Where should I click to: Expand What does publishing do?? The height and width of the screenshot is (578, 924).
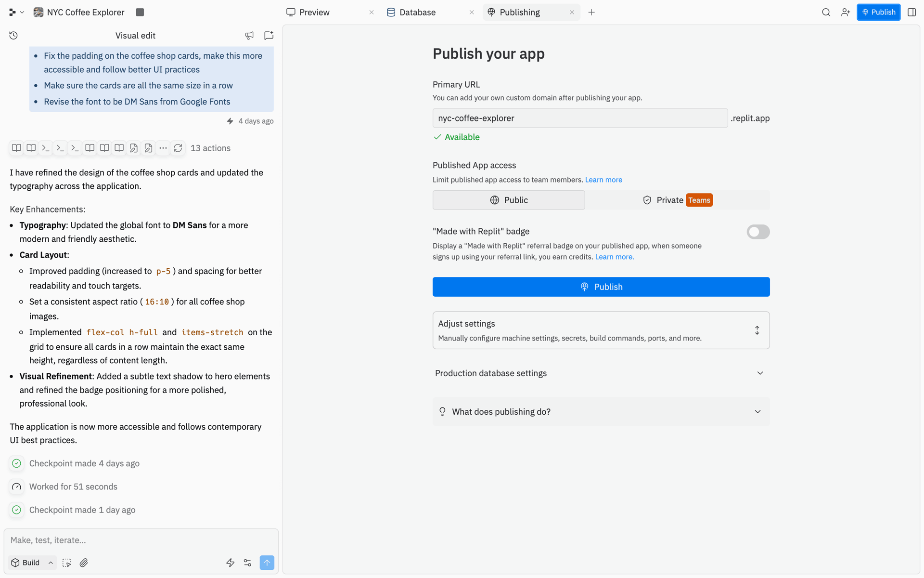click(x=601, y=412)
